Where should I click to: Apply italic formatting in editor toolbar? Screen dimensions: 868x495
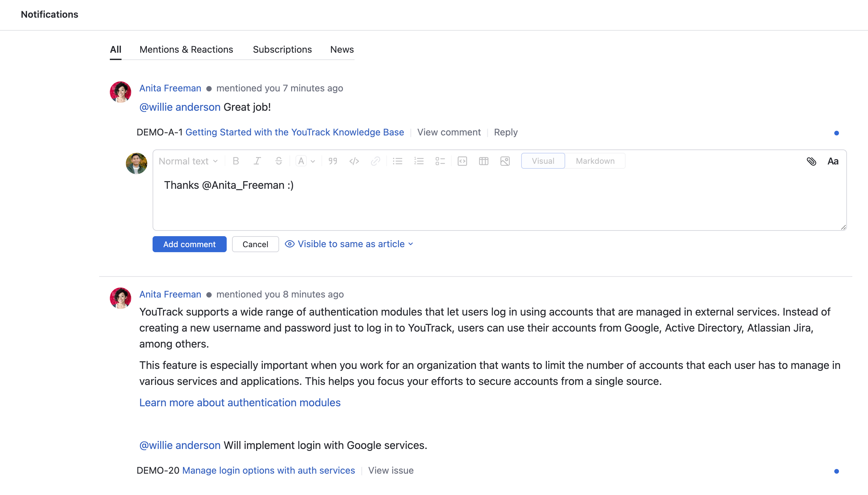257,161
